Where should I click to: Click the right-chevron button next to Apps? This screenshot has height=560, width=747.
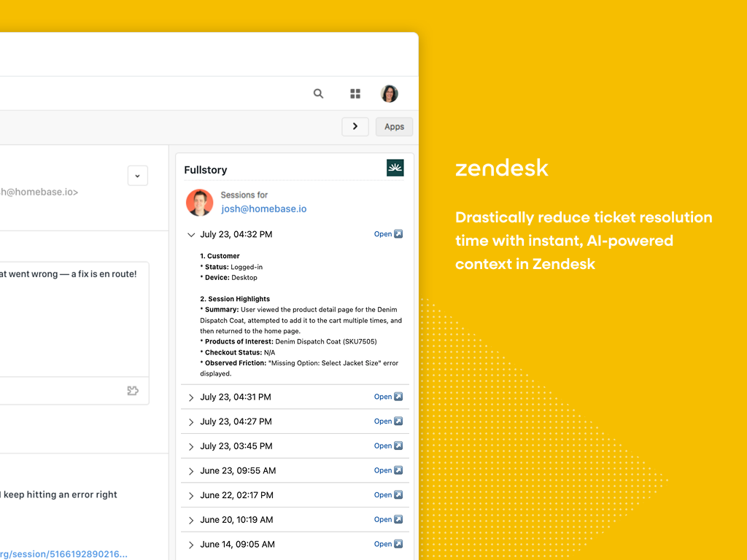point(355,127)
